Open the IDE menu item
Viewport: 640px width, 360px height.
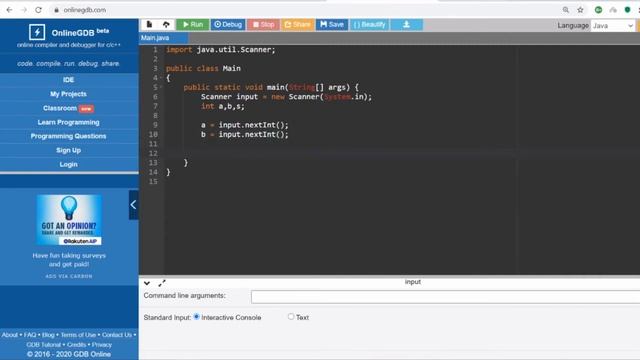(69, 80)
